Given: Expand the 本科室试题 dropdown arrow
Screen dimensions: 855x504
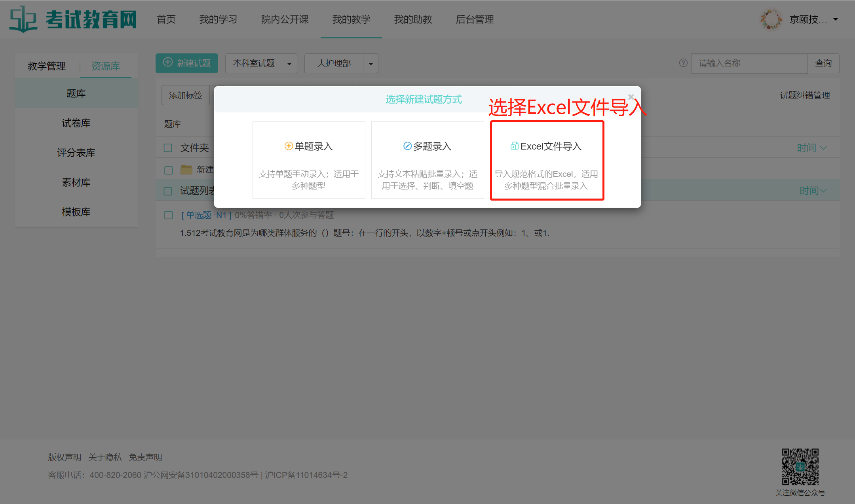Looking at the screenshot, I should [x=289, y=64].
